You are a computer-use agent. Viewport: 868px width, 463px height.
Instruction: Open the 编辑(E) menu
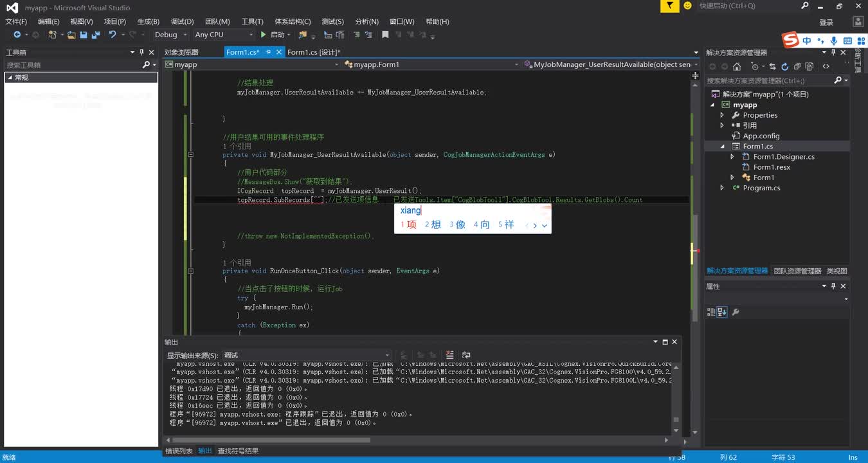point(48,21)
